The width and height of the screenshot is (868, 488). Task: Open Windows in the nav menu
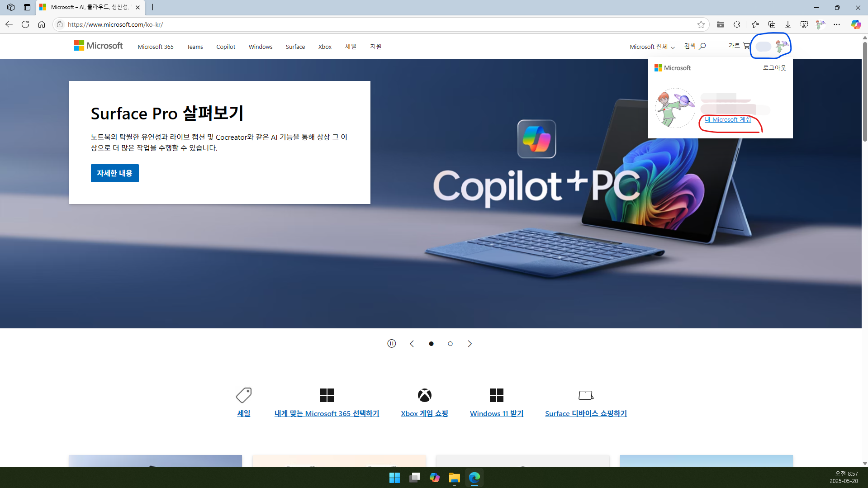coord(261,47)
